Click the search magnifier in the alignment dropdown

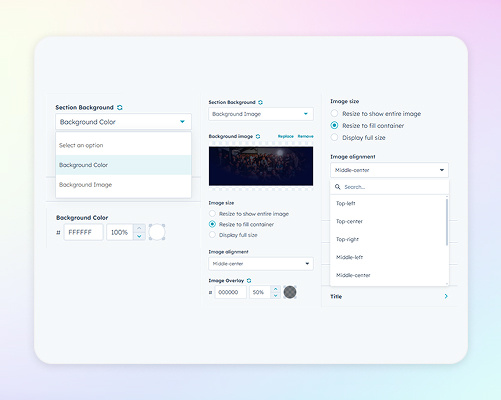click(338, 187)
